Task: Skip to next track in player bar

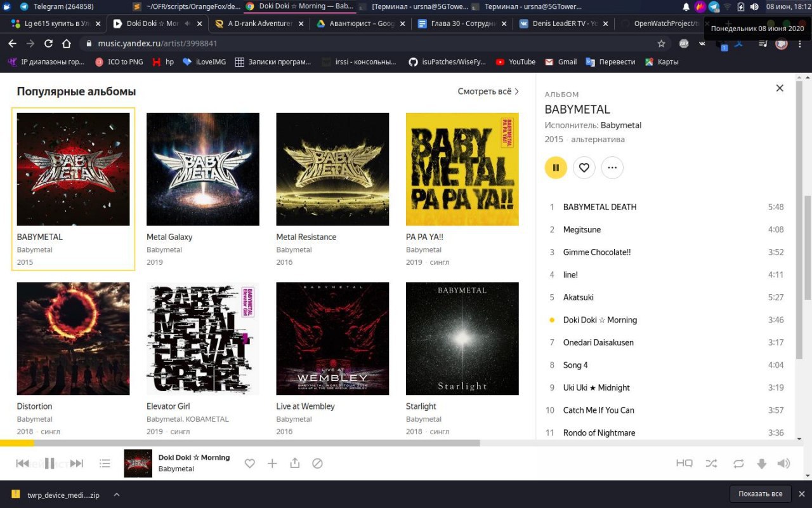Action: pos(77,464)
